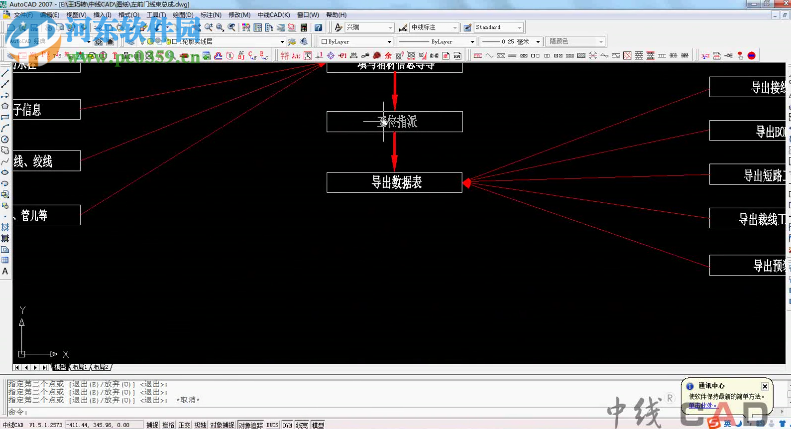
Task: Toggle 正交 ortho mode in status bar
Action: 186,424
